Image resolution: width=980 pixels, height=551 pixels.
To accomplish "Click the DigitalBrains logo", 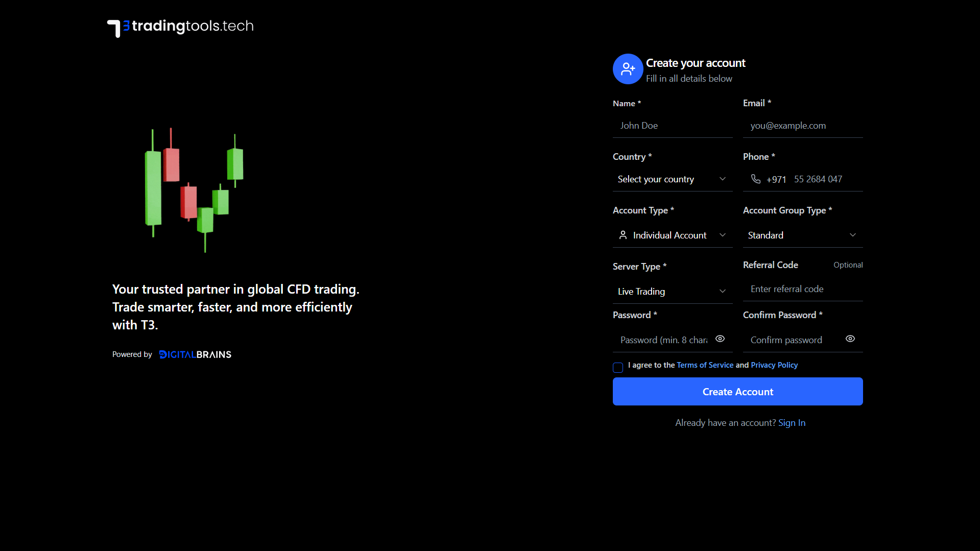I will [x=195, y=354].
